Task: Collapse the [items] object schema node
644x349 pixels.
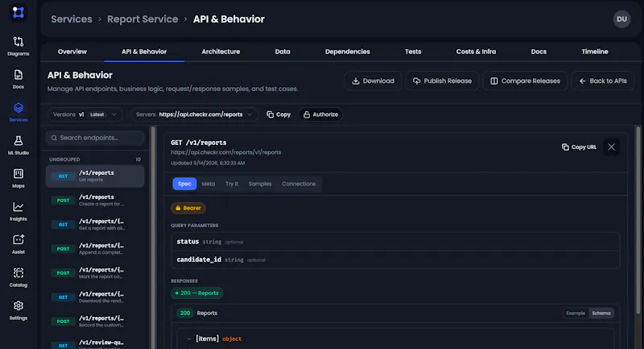Action: click(189, 339)
